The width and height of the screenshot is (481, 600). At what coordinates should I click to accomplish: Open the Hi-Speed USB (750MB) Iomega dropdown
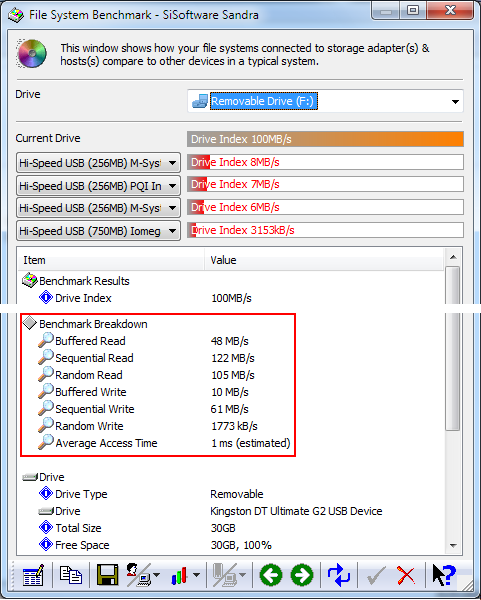tap(98, 231)
